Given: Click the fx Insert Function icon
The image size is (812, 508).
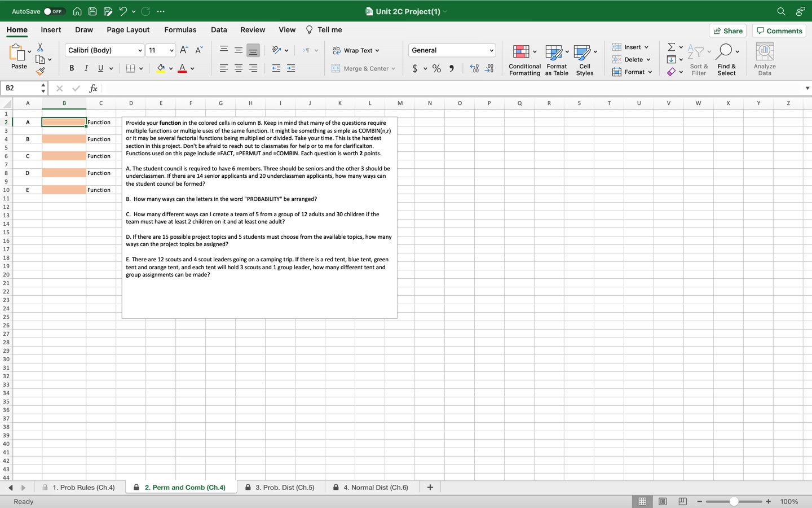Looking at the screenshot, I should [x=93, y=88].
